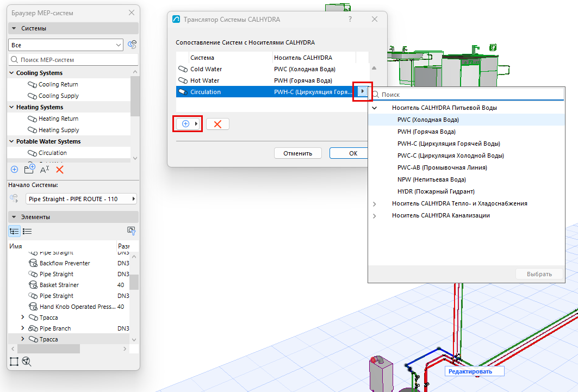Open the Все systems filter dropdown
The width and height of the screenshot is (578, 392).
pyautogui.click(x=66, y=45)
